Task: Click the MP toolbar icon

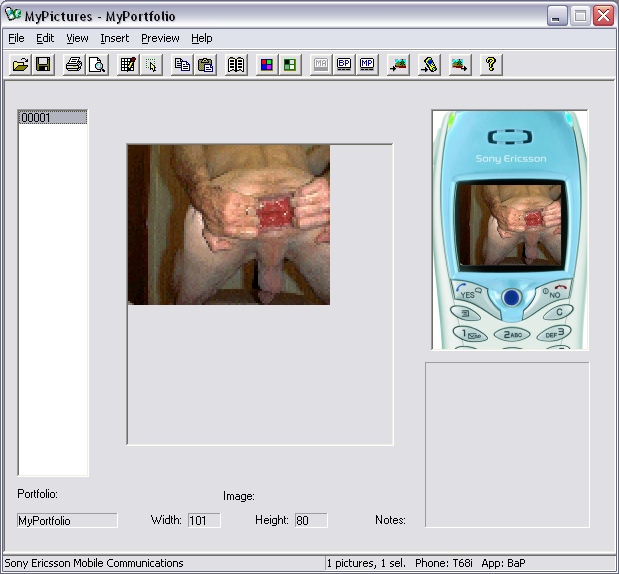Action: (x=367, y=64)
